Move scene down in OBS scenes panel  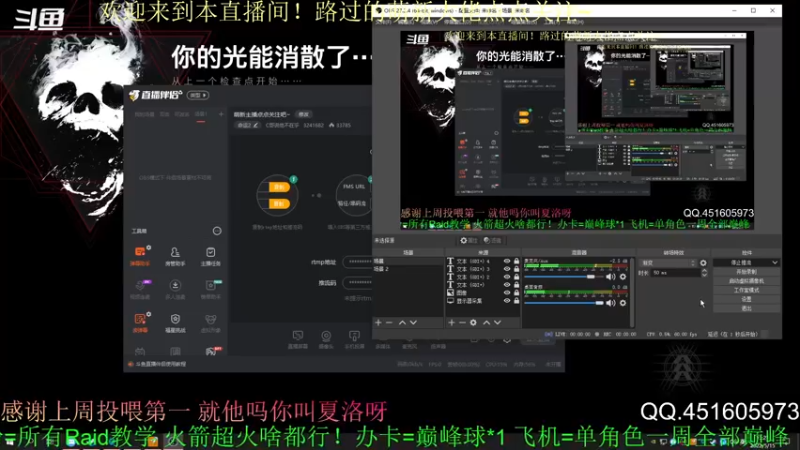pyautogui.click(x=413, y=322)
